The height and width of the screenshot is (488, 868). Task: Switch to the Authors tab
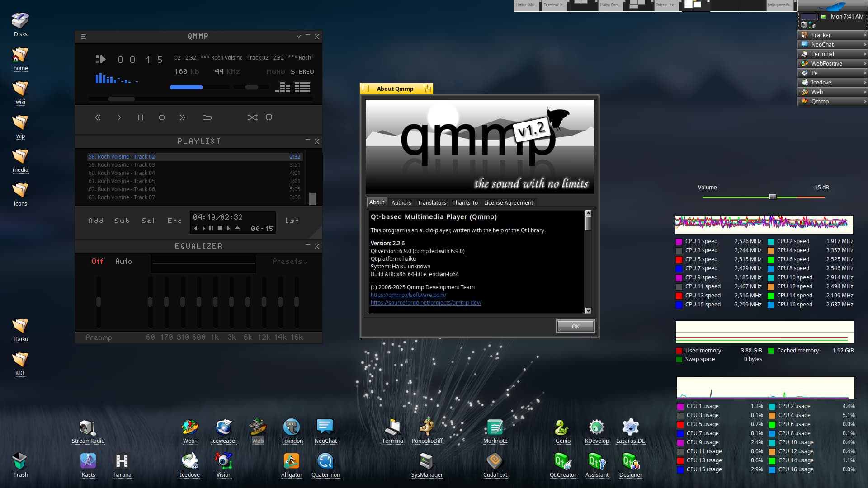click(x=401, y=203)
